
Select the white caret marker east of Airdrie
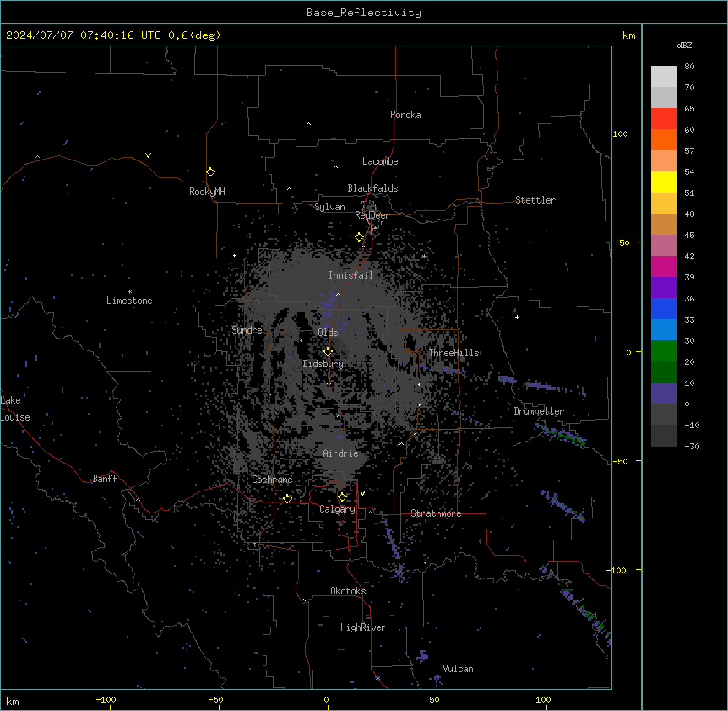(401, 443)
